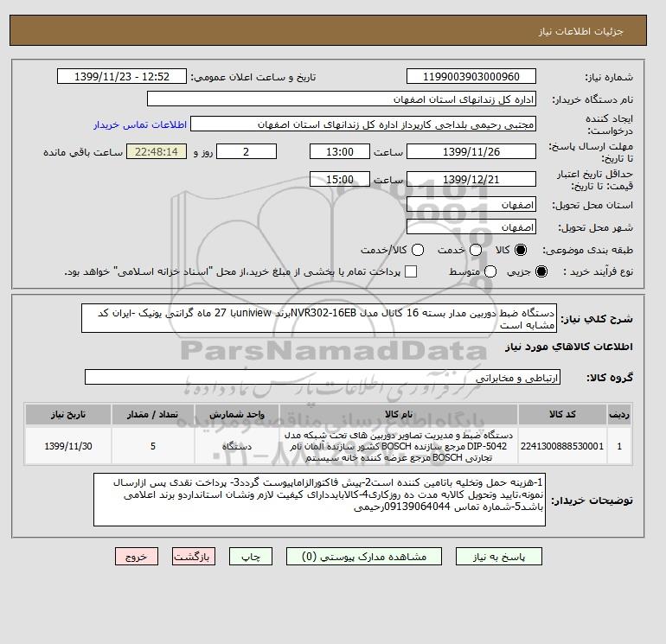Click the نوع فرآیند خرید label

click(598, 271)
